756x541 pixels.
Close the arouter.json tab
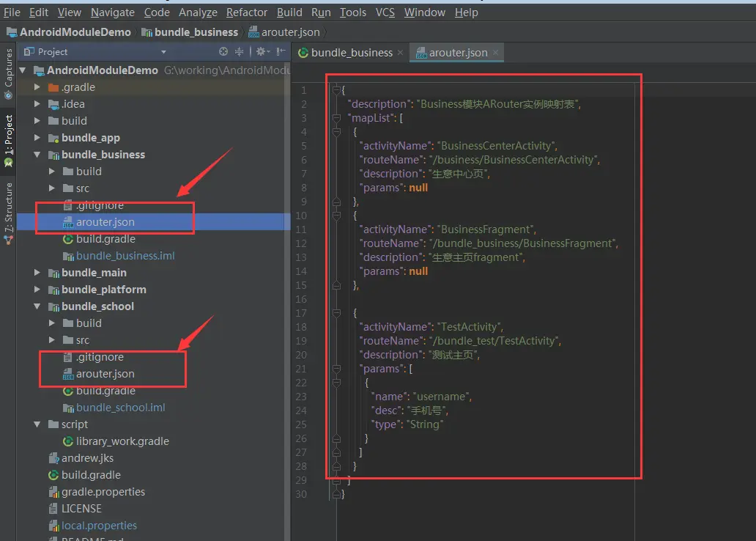click(495, 52)
